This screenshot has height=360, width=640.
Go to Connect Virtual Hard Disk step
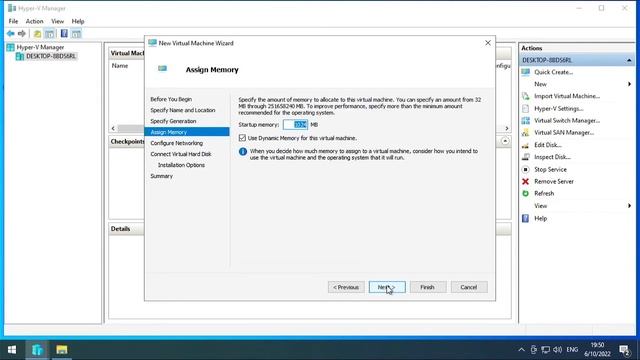(181, 154)
